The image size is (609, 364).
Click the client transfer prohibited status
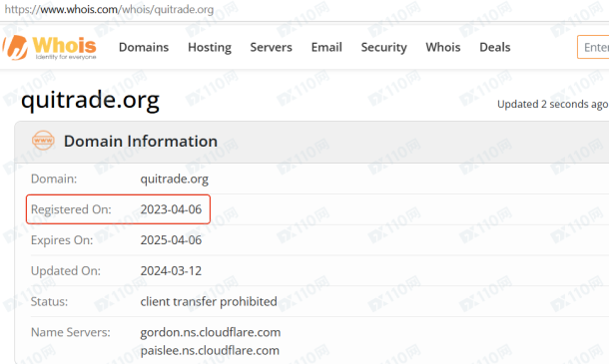tap(209, 301)
